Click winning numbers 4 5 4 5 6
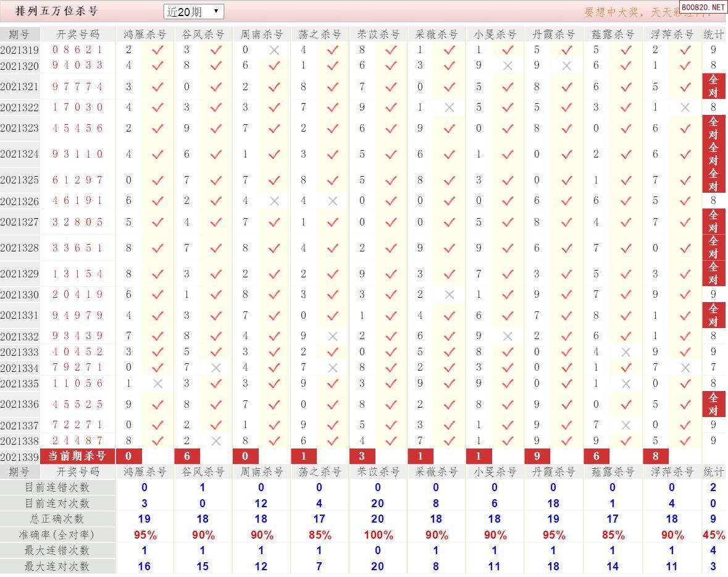The image size is (728, 577). [78, 128]
